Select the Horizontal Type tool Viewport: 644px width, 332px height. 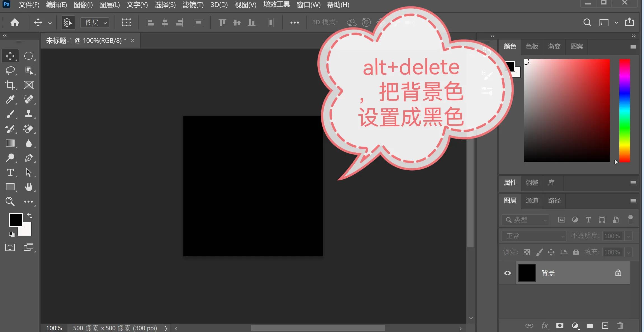click(10, 173)
